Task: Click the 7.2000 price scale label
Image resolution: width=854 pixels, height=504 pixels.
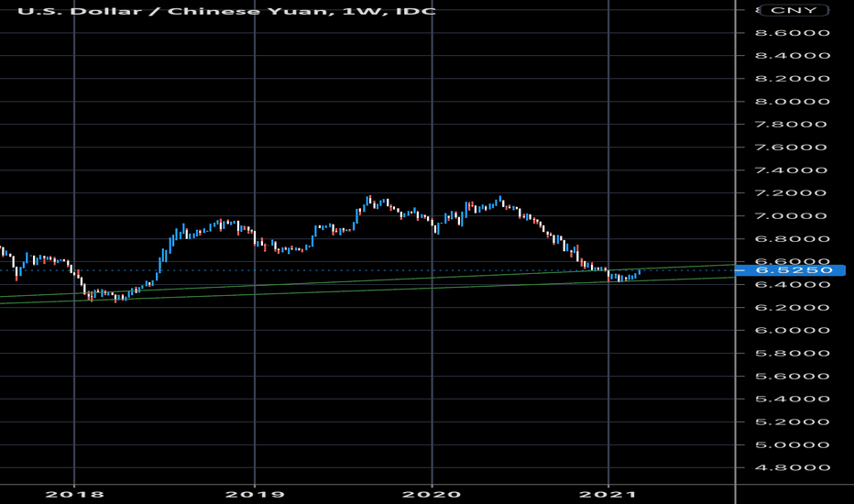Action: click(x=793, y=192)
